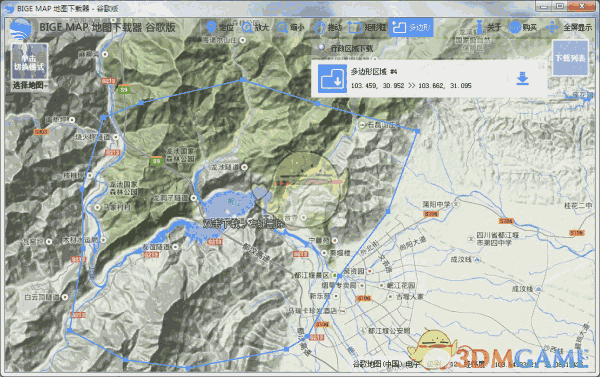This screenshot has height=377, width=600.
Task: Click the 龙池国家森林公园 label near S9
Action: (180, 155)
